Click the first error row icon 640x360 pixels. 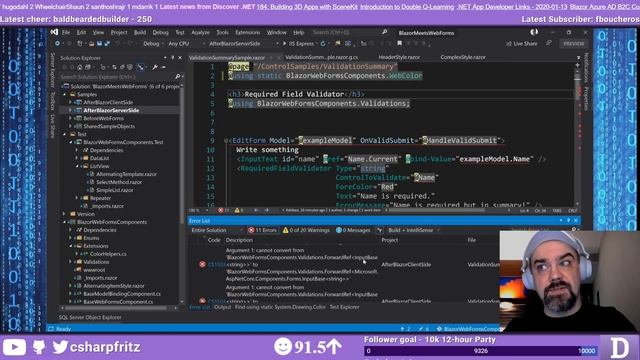pos(202,264)
